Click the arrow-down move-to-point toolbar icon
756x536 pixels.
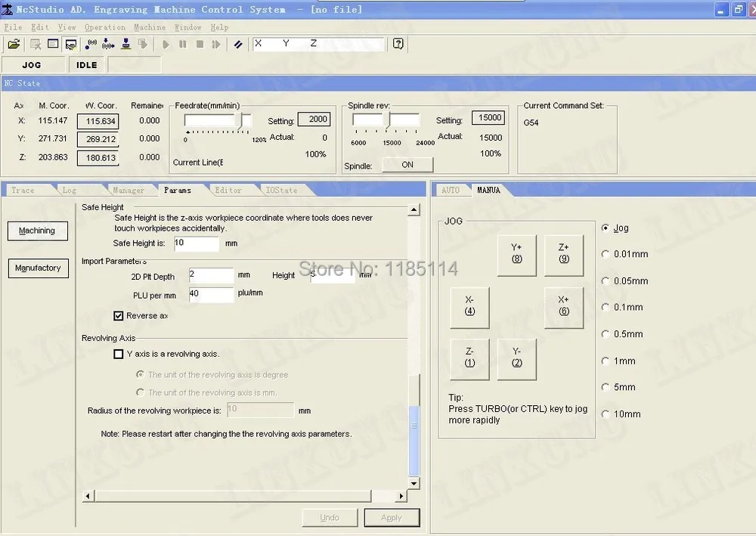click(108, 45)
